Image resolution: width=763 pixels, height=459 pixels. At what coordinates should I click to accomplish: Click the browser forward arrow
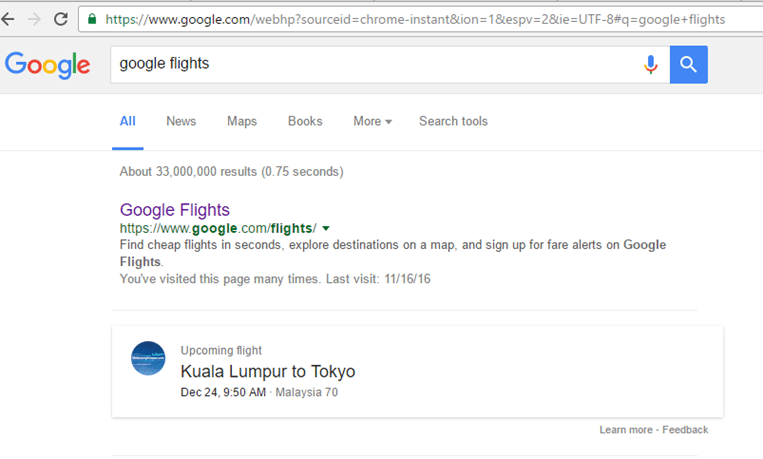click(x=34, y=19)
